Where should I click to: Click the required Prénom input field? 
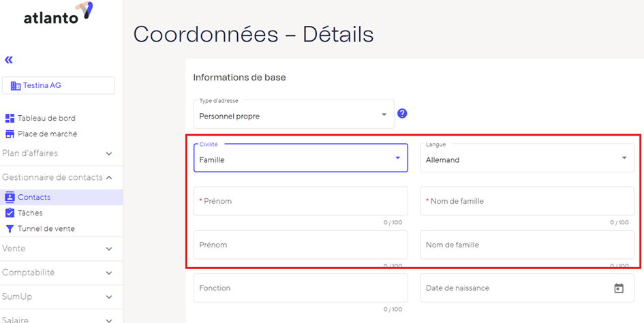click(x=301, y=201)
